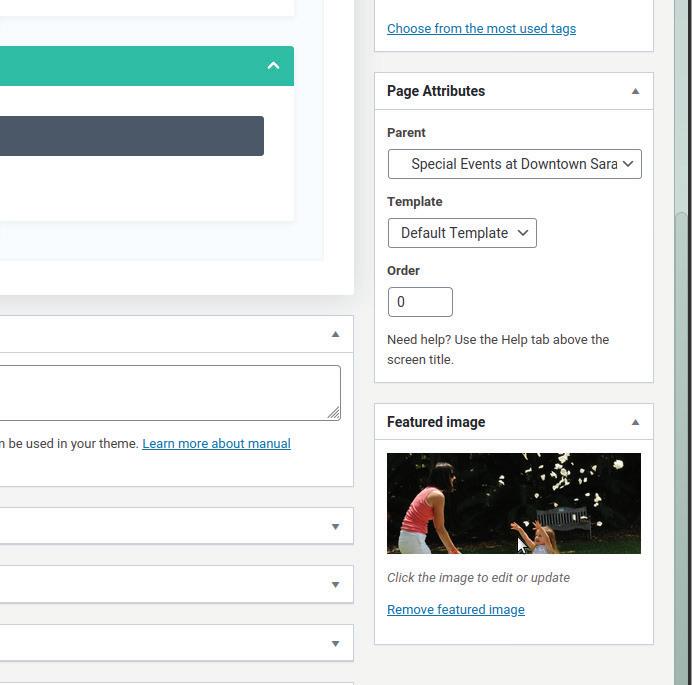Image resolution: width=692 pixels, height=685 pixels.
Task: Click the 'Click the image to edit or update' text
Action: (x=478, y=577)
